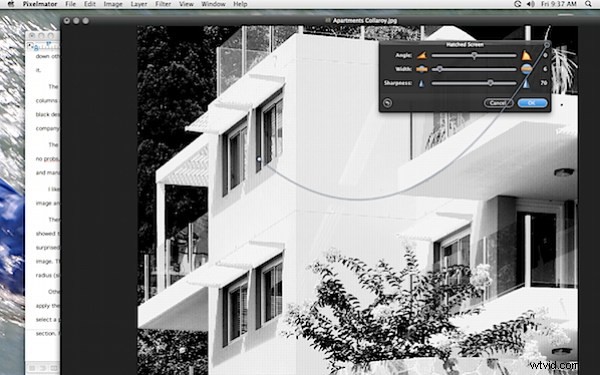Viewport: 600px width, 375px height.
Task: Click the volume icon in menu bar
Action: point(530,4)
